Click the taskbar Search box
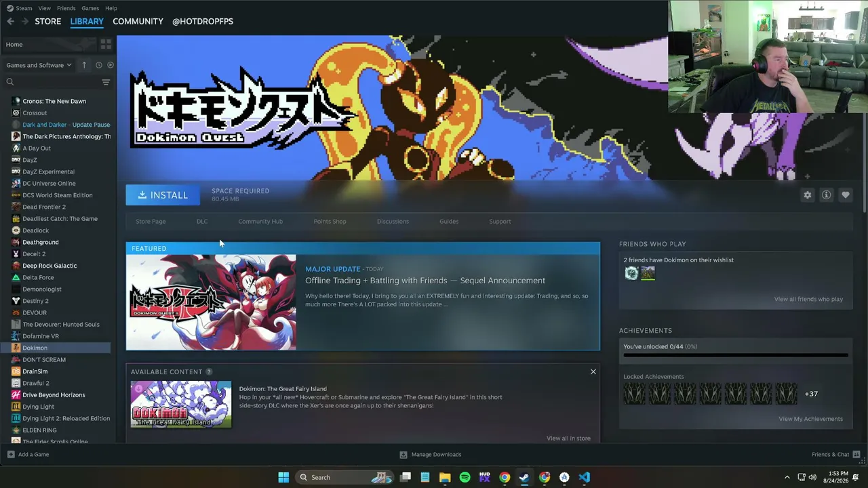 click(345, 477)
